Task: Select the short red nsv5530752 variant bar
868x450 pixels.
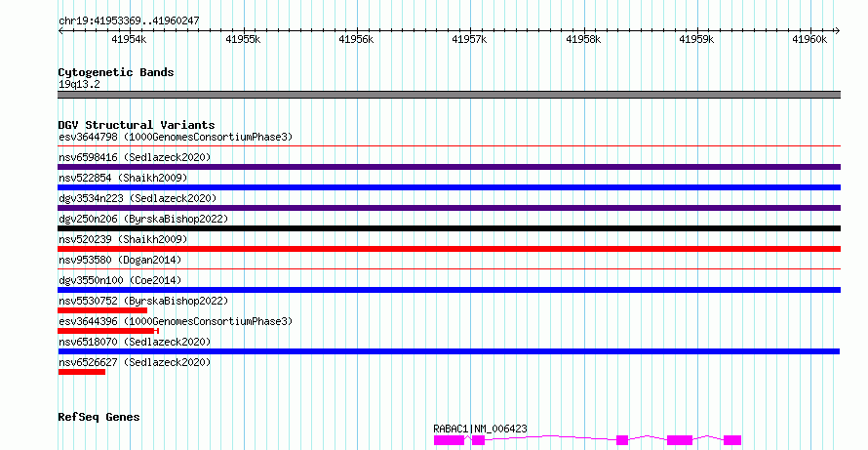Action: [x=102, y=310]
